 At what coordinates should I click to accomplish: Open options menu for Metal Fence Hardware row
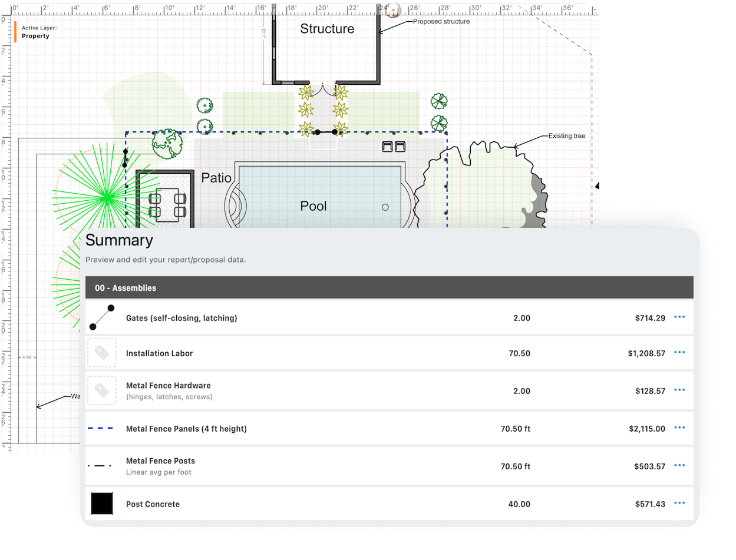(x=679, y=390)
